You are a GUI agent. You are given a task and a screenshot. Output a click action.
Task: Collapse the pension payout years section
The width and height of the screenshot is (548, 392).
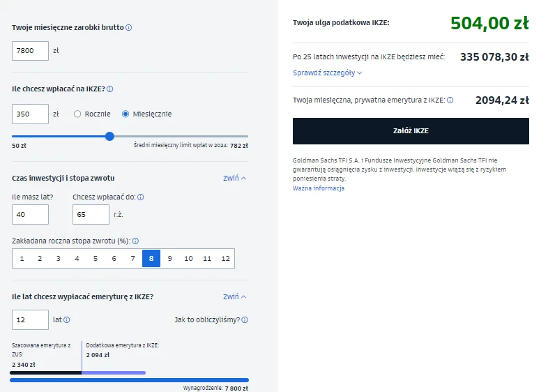[234, 296]
